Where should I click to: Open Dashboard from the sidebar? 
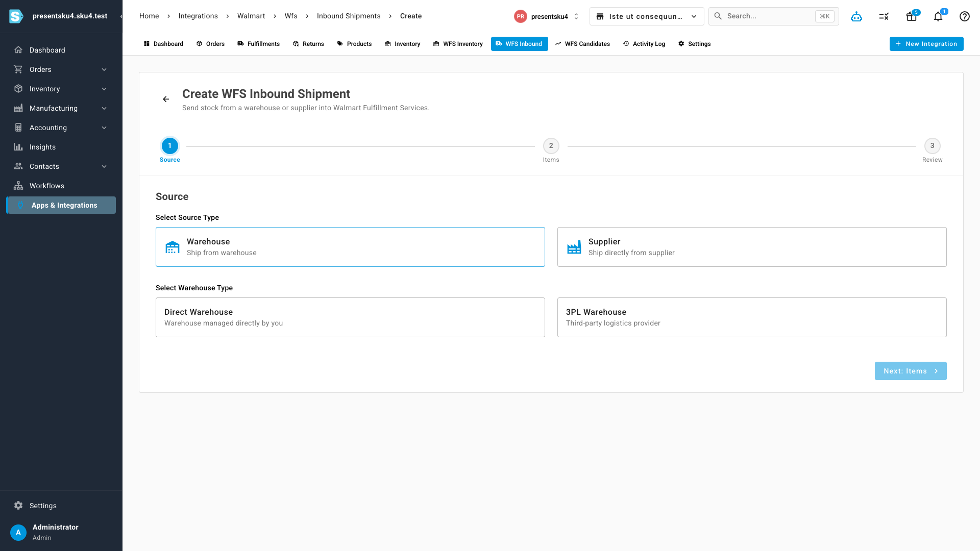click(x=61, y=50)
